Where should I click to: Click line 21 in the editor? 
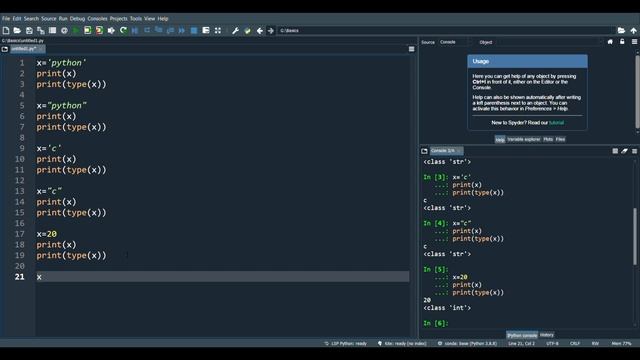click(x=223, y=277)
